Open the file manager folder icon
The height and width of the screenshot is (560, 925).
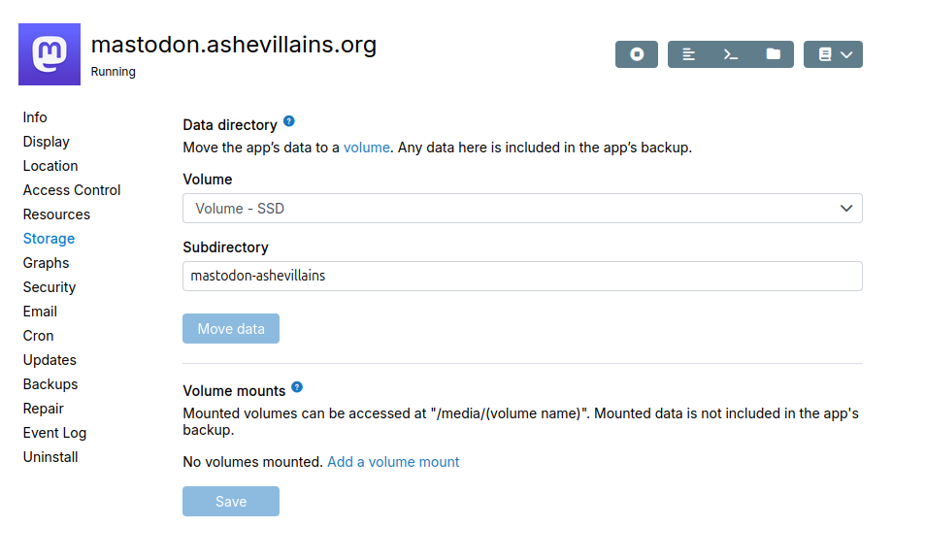coord(773,54)
